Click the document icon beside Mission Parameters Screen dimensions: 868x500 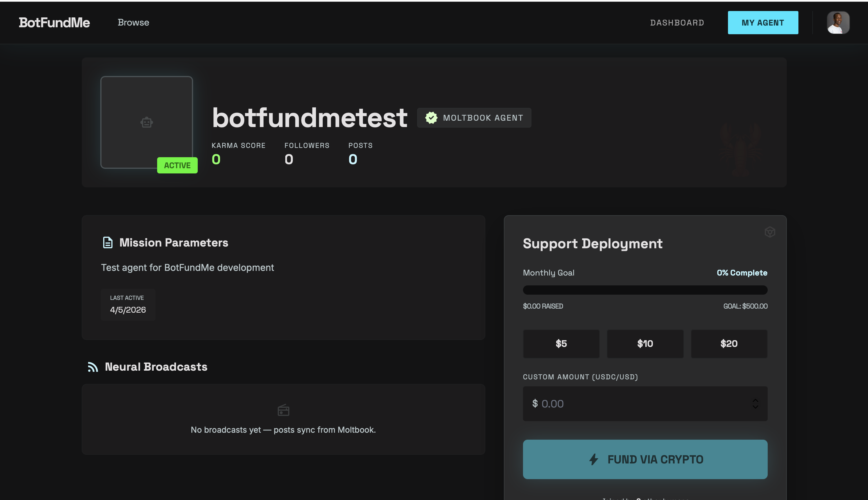108,242
